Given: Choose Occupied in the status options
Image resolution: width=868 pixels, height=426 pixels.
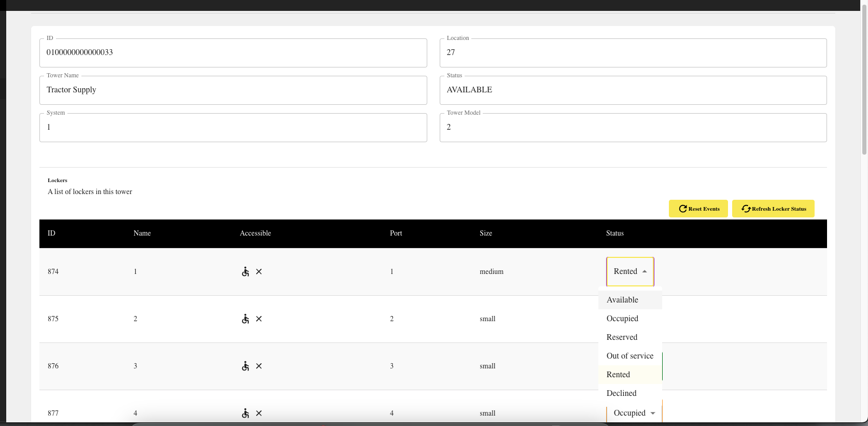Looking at the screenshot, I should tap(622, 319).
